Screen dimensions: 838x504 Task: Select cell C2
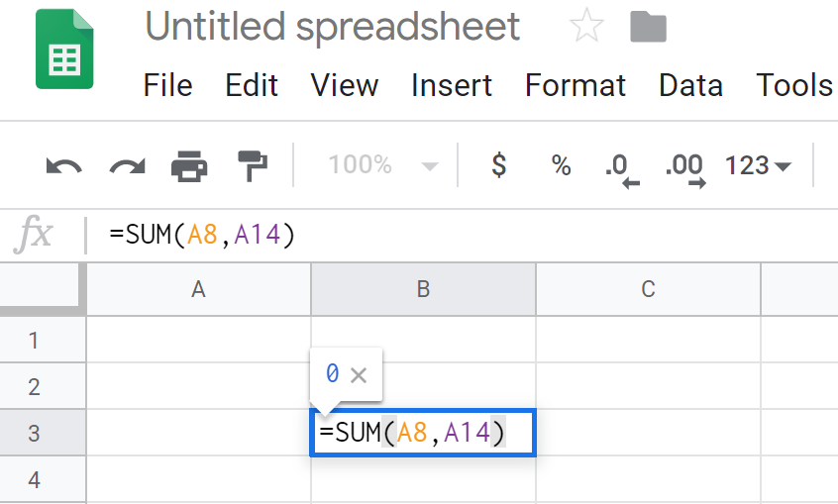pos(648,386)
